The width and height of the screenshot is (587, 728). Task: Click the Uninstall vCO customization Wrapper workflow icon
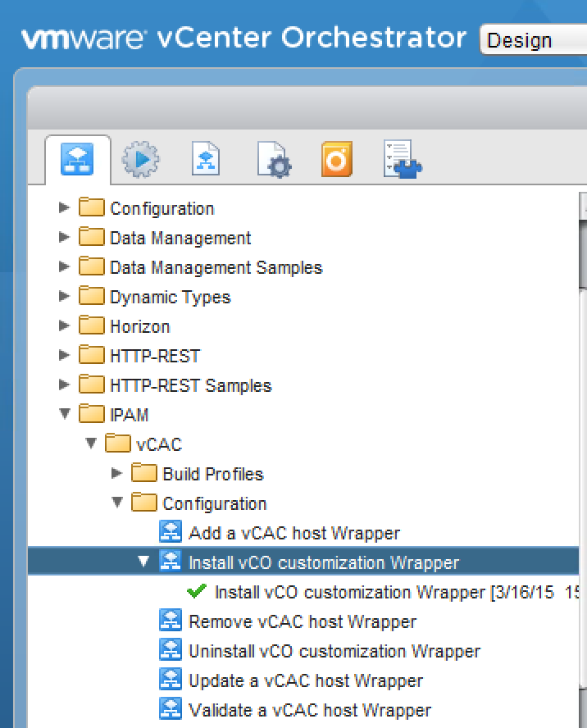click(x=171, y=650)
